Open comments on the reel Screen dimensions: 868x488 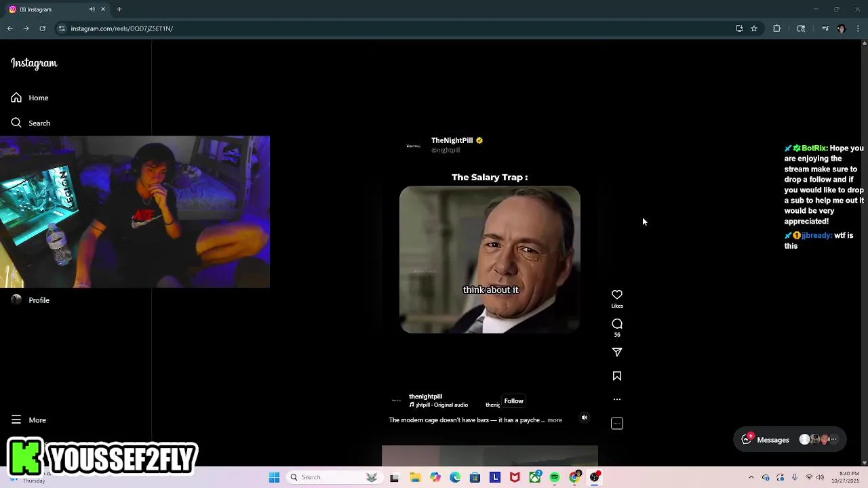[x=617, y=324]
